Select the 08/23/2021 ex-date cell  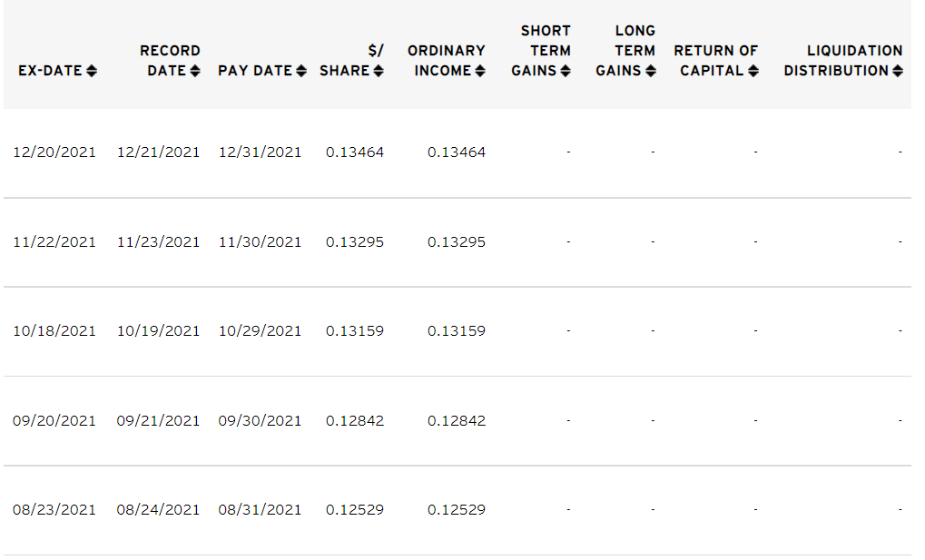coord(54,510)
